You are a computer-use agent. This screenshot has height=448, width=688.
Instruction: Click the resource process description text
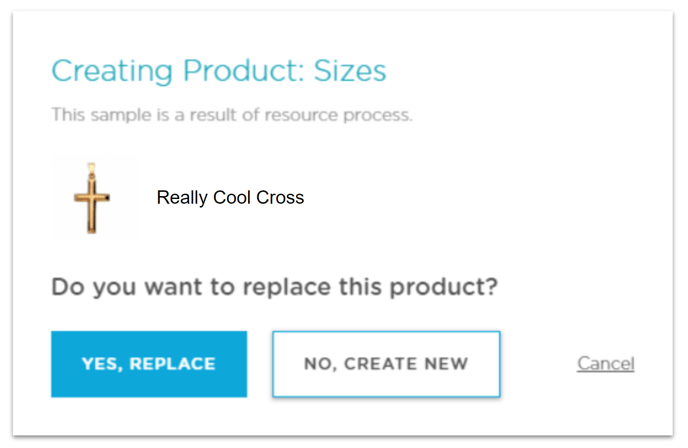tap(232, 115)
